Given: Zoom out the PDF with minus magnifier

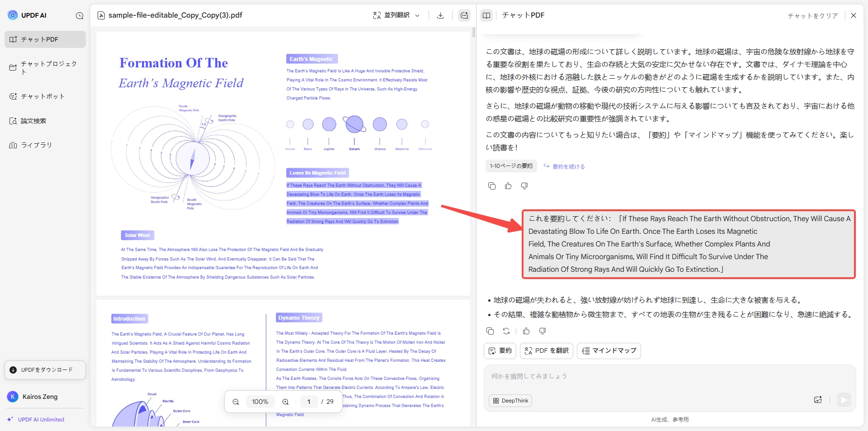Looking at the screenshot, I should pyautogui.click(x=236, y=402).
